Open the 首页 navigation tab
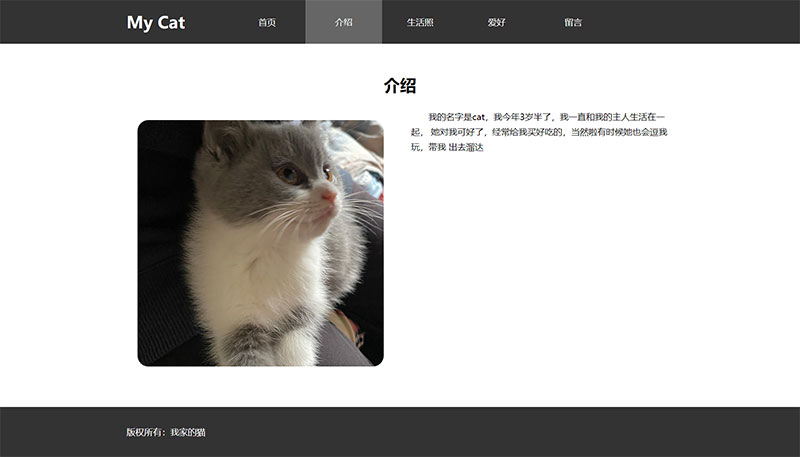 [267, 22]
